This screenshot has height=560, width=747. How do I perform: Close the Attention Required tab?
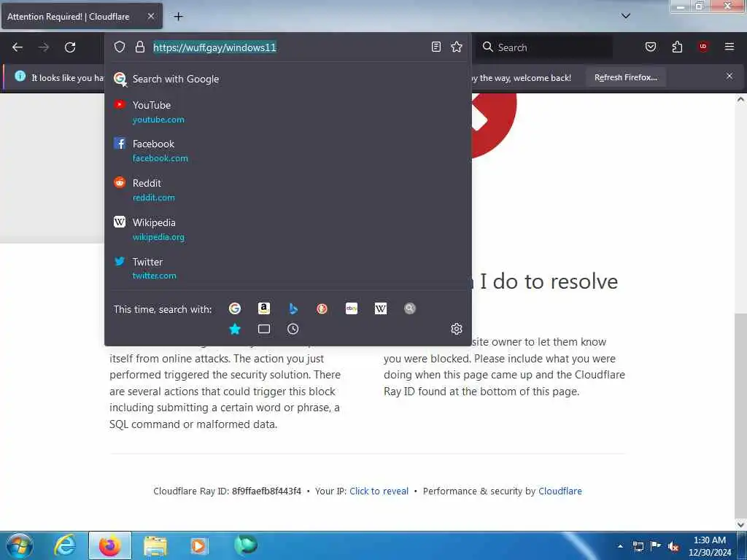[150, 16]
